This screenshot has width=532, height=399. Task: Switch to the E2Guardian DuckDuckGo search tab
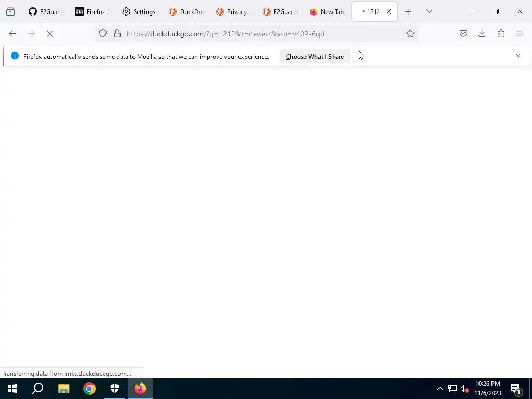[x=280, y=11]
